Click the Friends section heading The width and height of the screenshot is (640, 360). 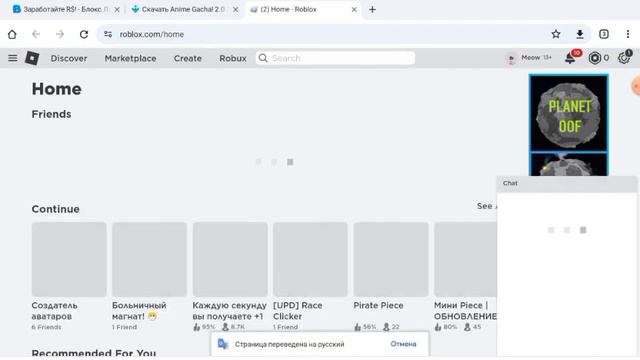pos(51,114)
